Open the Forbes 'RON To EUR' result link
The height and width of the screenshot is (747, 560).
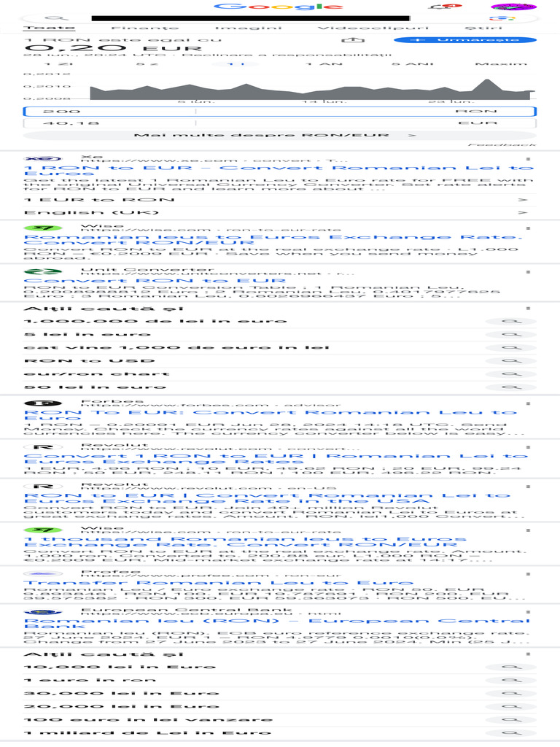coord(271,415)
